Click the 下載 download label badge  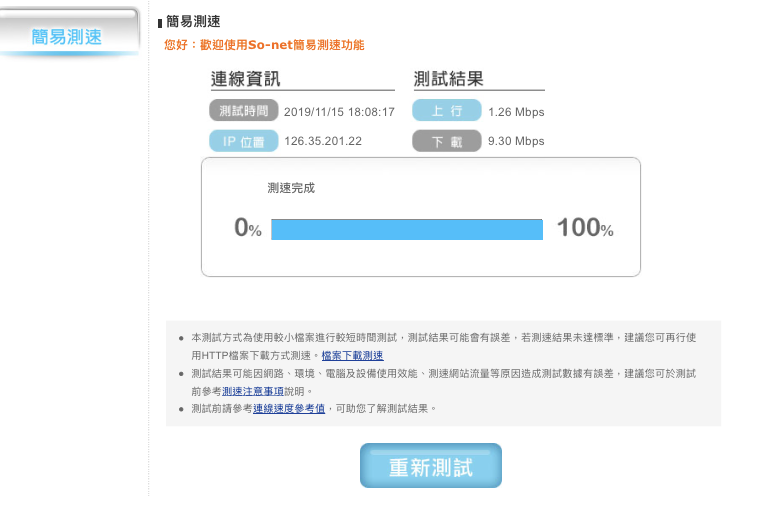(x=446, y=141)
